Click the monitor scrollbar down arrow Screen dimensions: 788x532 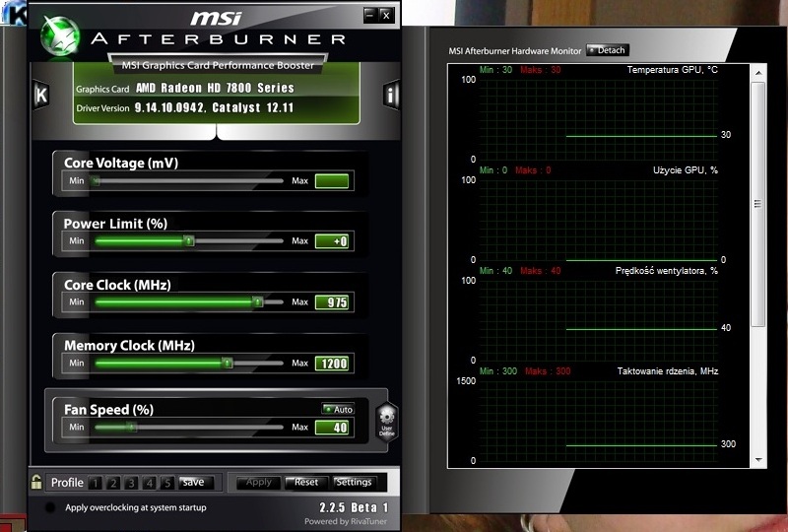point(758,460)
